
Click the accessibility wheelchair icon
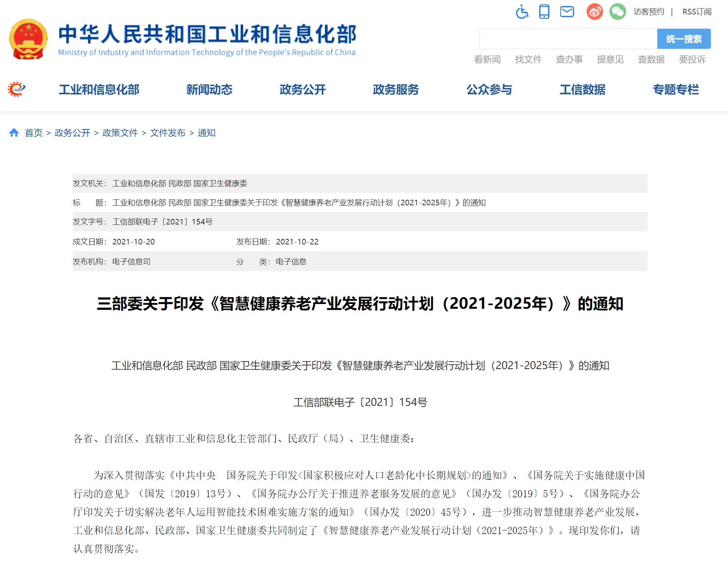point(522,12)
